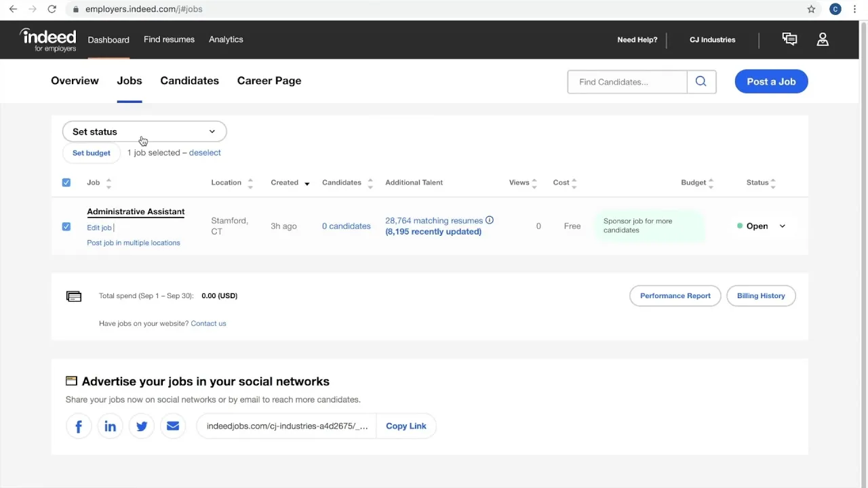868x488 pixels.
Task: Click Edit job link
Action: (x=99, y=228)
